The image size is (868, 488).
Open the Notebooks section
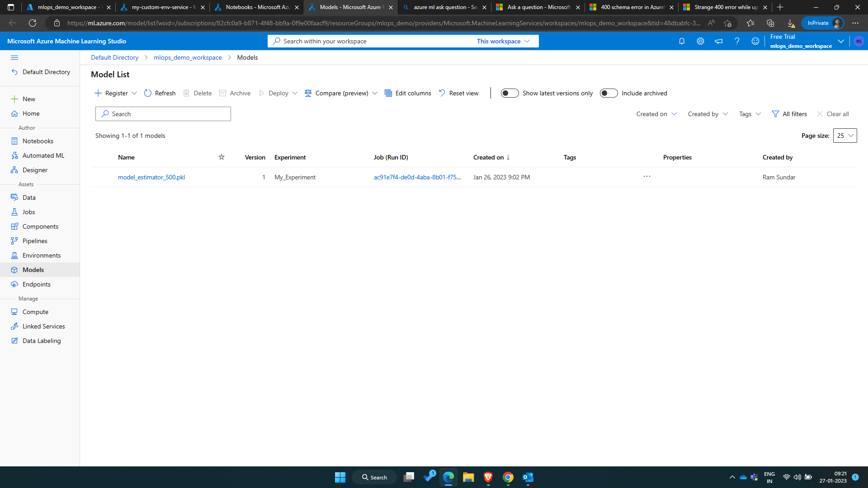coord(38,141)
